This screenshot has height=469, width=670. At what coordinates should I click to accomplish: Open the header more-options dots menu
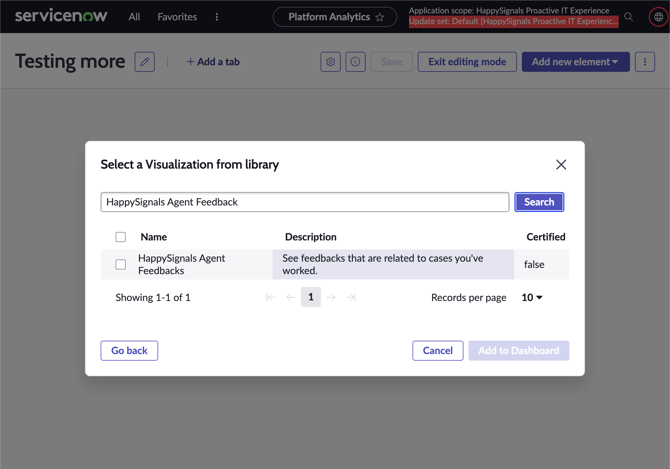pyautogui.click(x=217, y=17)
